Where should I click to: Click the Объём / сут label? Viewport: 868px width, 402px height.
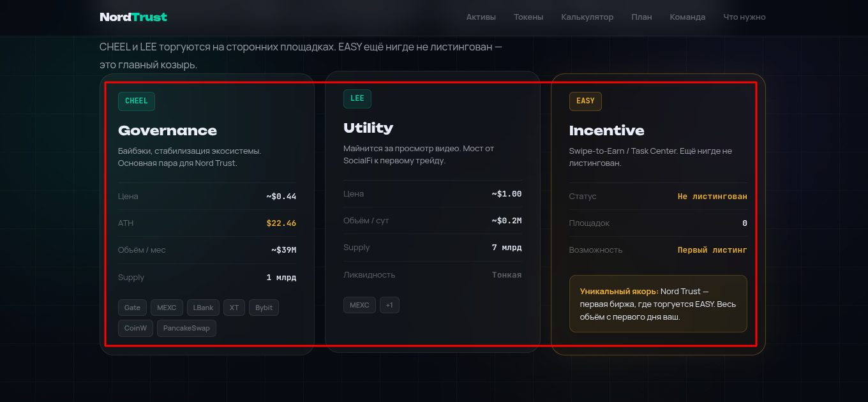[366, 221]
